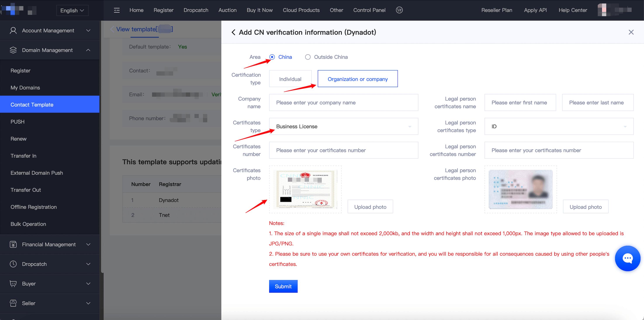Click Upload photo for legal person certificate
Viewport: 644px width, 320px height.
[x=585, y=207]
